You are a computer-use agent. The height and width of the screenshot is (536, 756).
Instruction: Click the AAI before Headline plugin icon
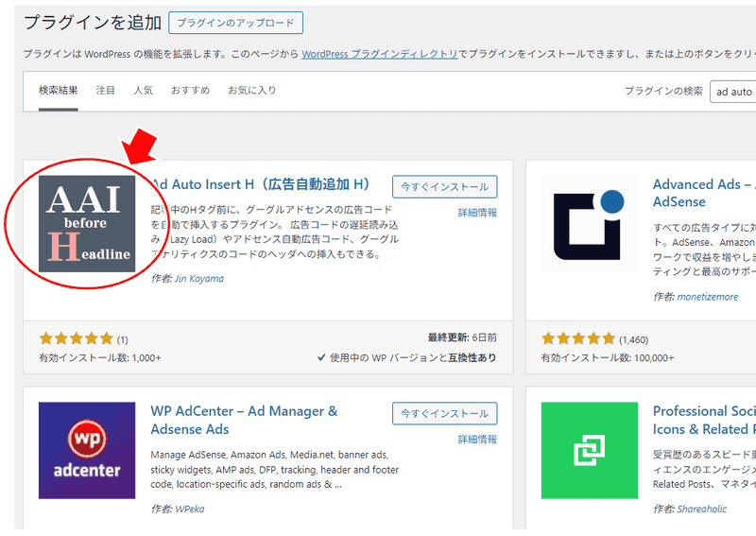click(87, 223)
